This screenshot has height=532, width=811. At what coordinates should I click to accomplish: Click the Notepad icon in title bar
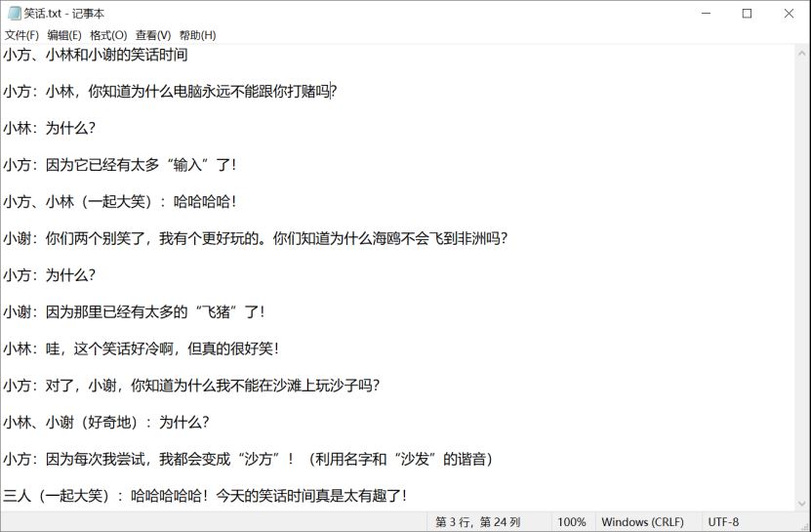[x=14, y=14]
